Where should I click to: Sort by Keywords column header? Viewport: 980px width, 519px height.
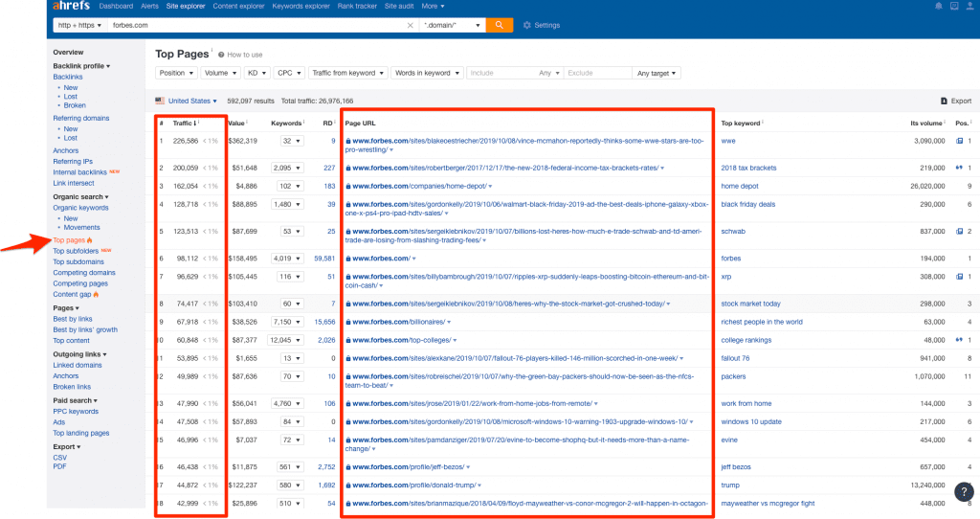tap(286, 124)
